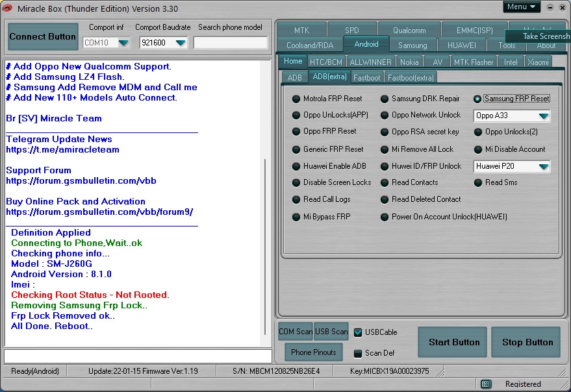This screenshot has width=571, height=392.
Task: Click the USB Scan button
Action: click(331, 332)
